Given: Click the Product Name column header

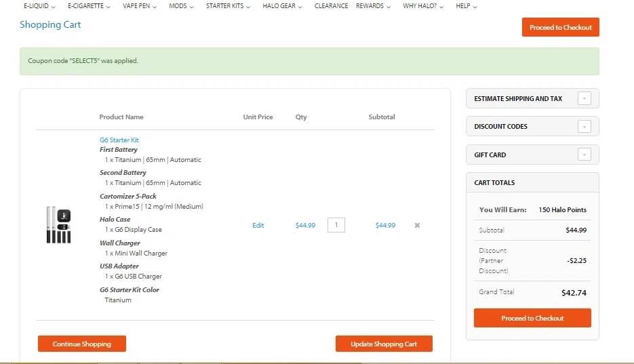Looking at the screenshot, I should (121, 117).
